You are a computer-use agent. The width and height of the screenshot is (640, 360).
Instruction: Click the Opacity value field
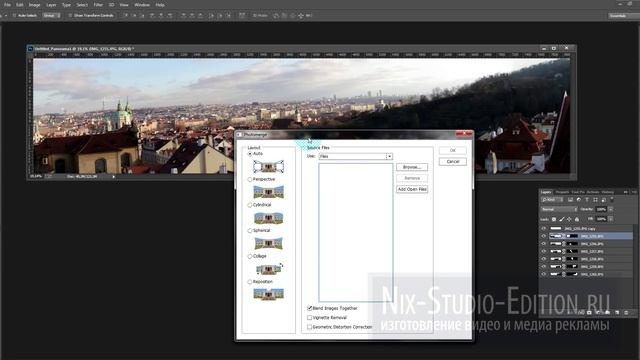click(602, 209)
